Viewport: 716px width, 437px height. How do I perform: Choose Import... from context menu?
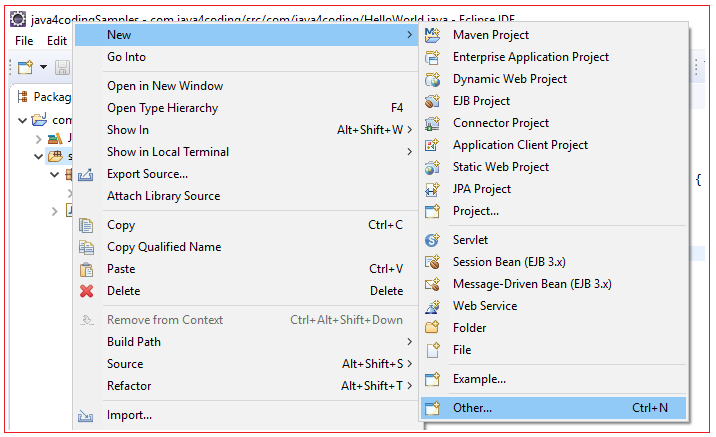[247, 415]
